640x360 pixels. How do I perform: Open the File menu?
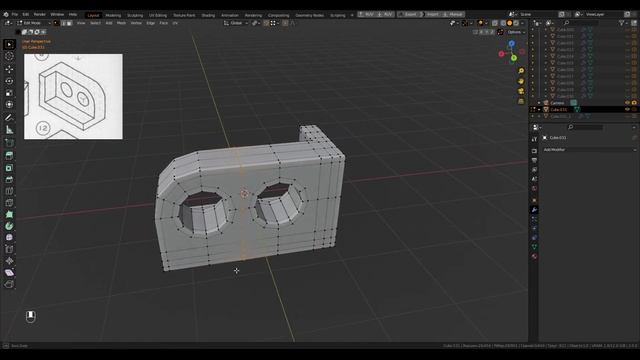coord(15,14)
